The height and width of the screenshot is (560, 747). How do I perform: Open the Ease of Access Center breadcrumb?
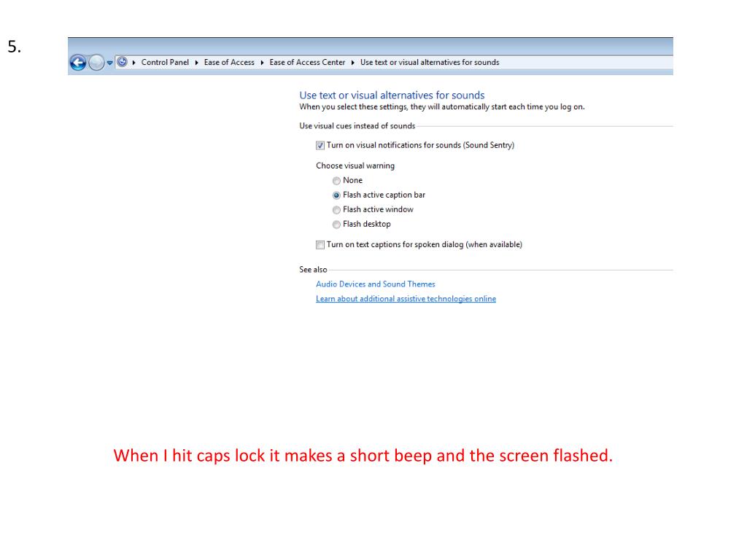307,63
